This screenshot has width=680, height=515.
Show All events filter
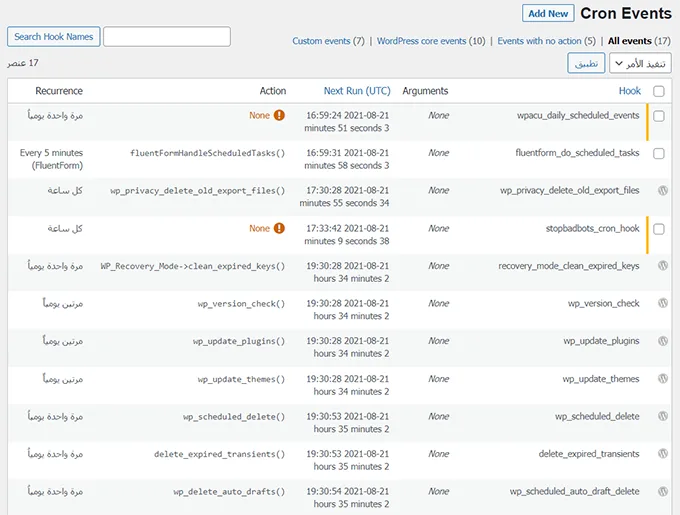coord(629,41)
